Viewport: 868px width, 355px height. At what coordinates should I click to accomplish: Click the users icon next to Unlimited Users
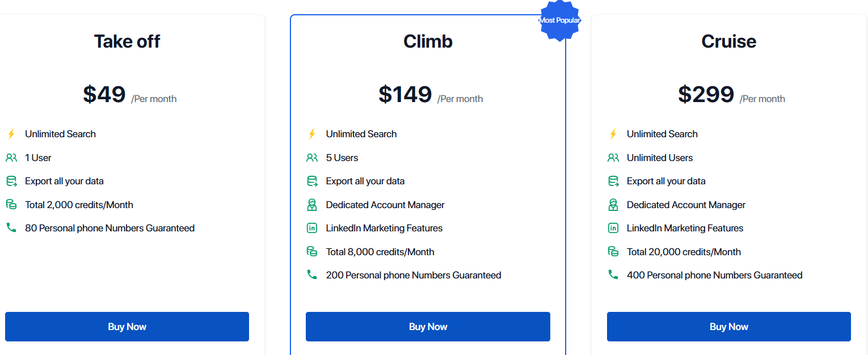[x=613, y=158]
